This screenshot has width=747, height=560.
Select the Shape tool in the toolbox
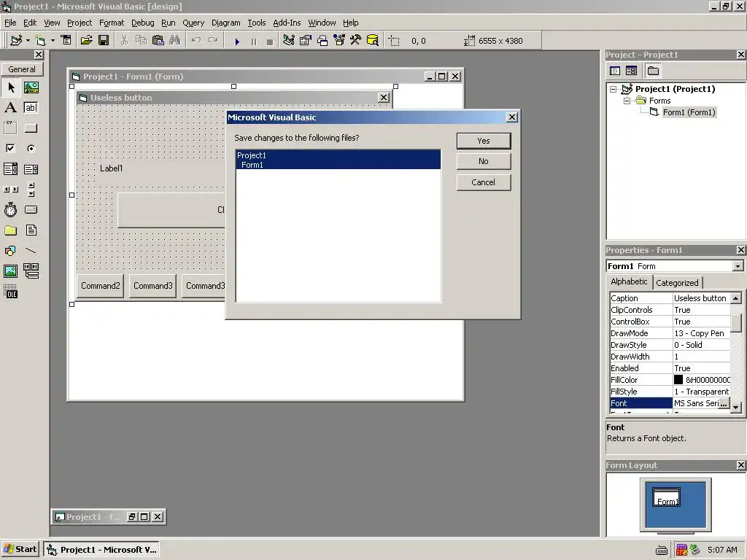tap(11, 251)
